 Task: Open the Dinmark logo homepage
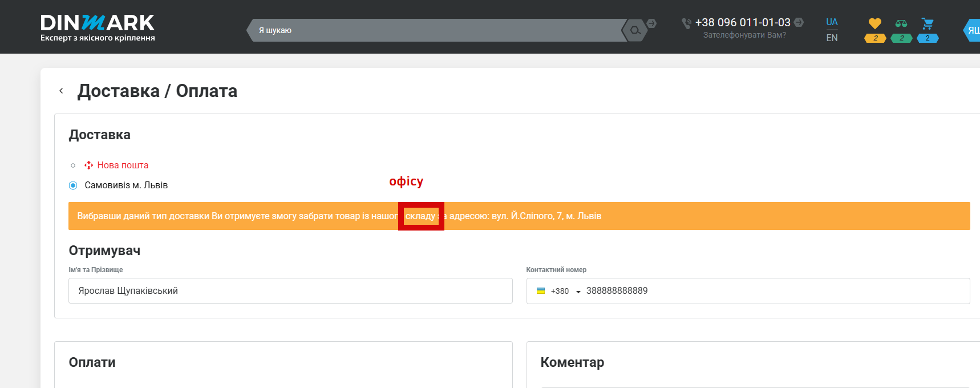pyautogui.click(x=98, y=28)
